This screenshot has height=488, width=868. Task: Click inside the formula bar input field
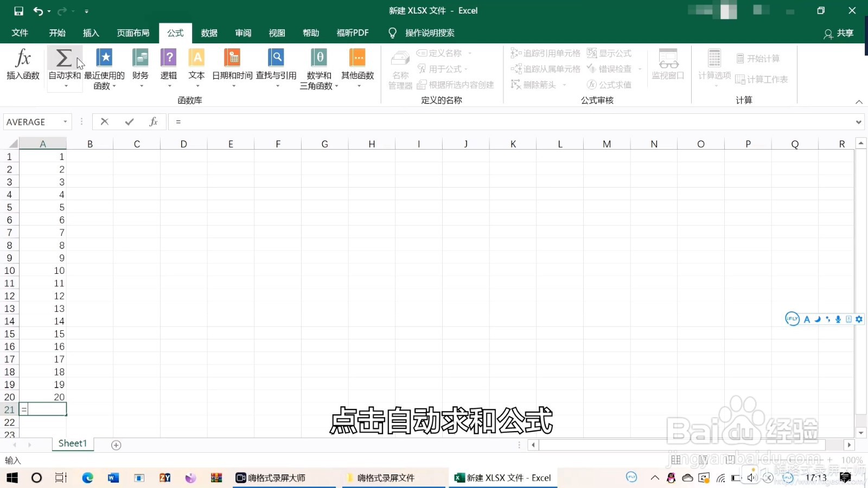(380, 121)
